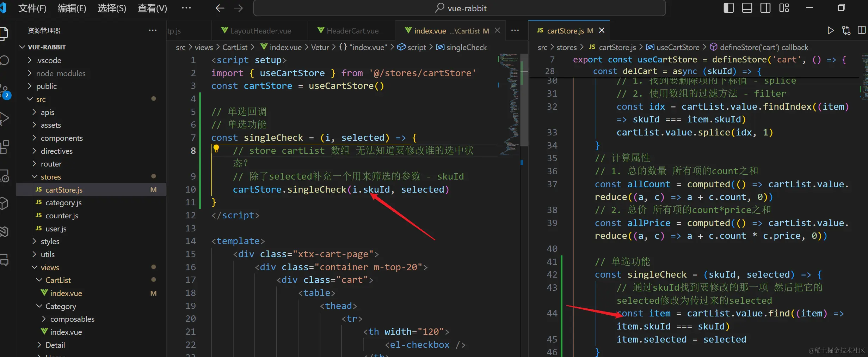Click the minimap of the index.vue editor

coord(509,104)
